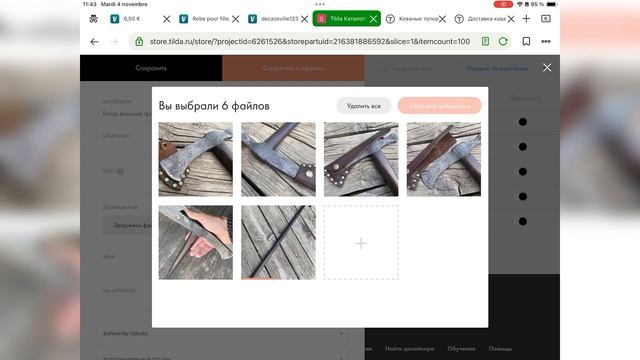
Task: Click the Помощь footer link
Action: coord(500,349)
